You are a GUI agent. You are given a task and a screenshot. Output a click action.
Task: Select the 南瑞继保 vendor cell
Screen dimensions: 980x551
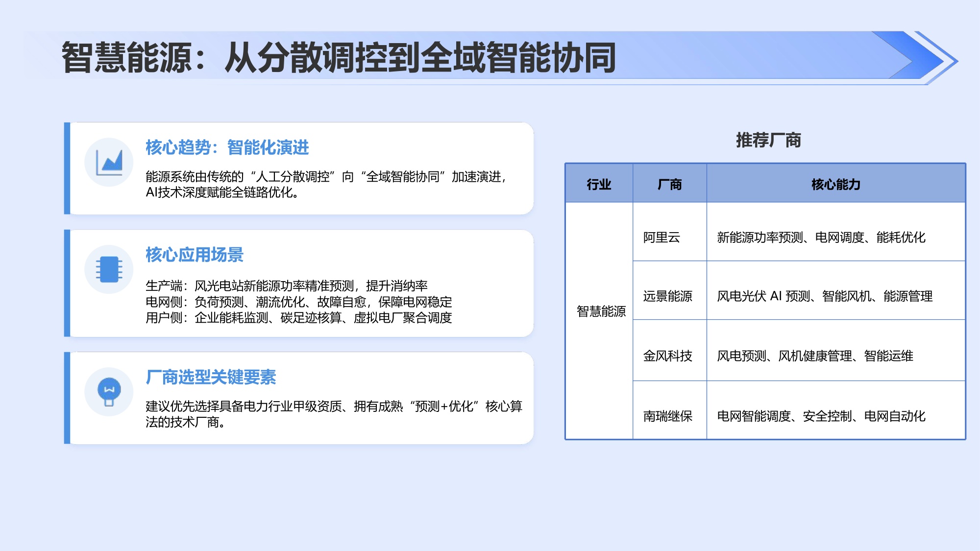point(669,410)
